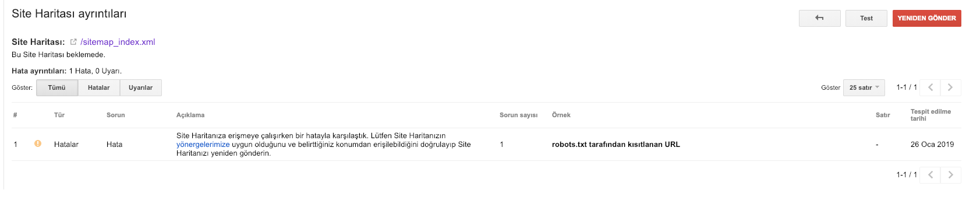This screenshot has width=980, height=214.
Task: Select the Hatalar row cell
Action: coord(66,145)
